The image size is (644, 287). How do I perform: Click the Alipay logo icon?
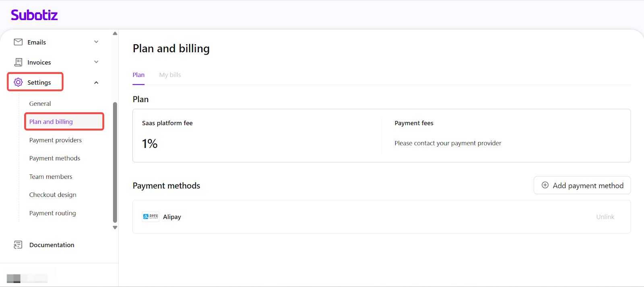click(x=151, y=217)
